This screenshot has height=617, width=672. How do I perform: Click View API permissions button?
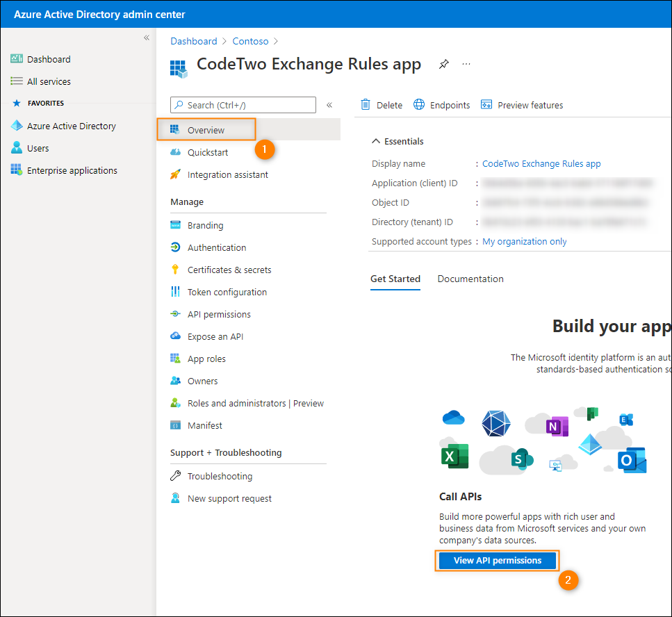(x=498, y=561)
